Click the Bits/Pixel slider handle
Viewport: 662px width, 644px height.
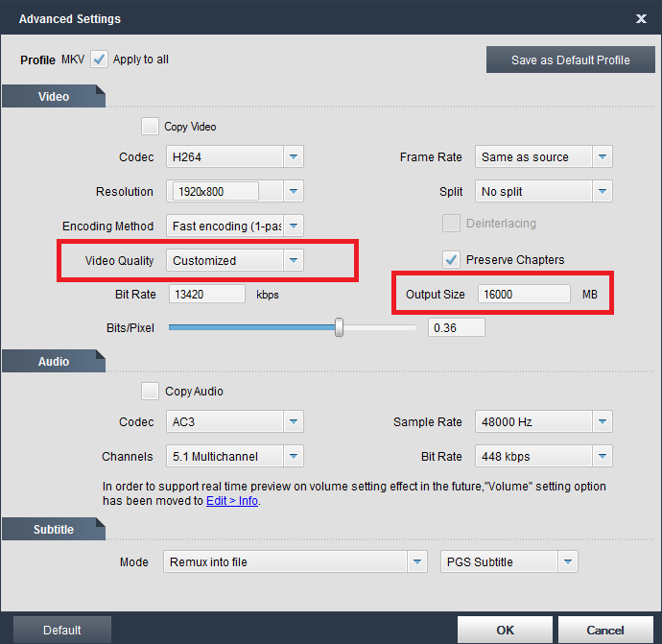click(x=339, y=327)
